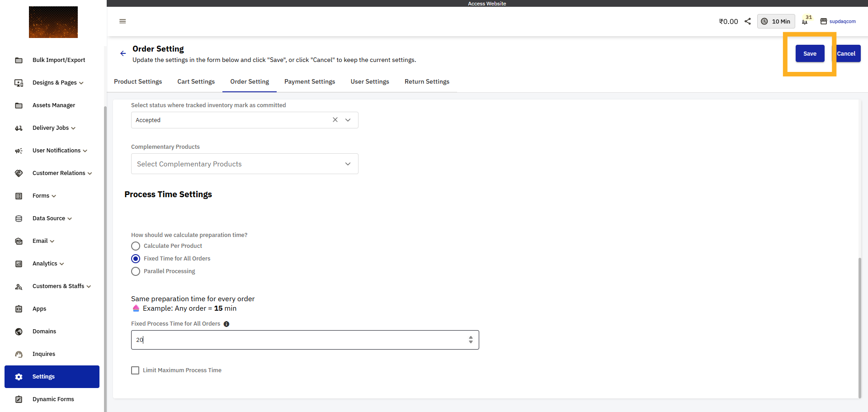Open the notifications bell showing 31
Screen dimensions: 868x412
pos(806,21)
